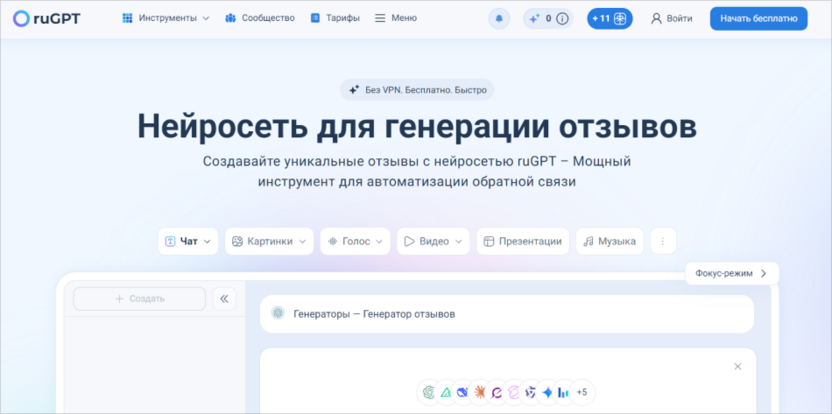Click Начать бесплатно button
832x414 pixels.
click(759, 19)
